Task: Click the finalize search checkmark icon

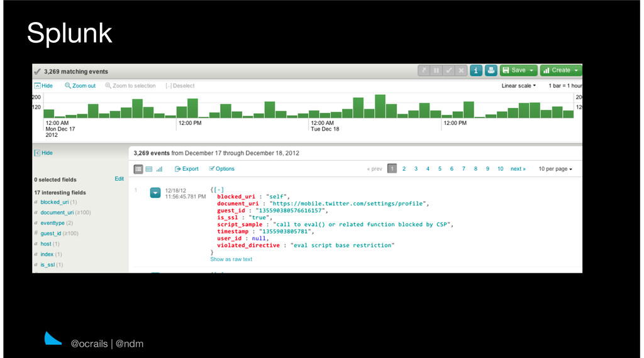Action: click(449, 70)
